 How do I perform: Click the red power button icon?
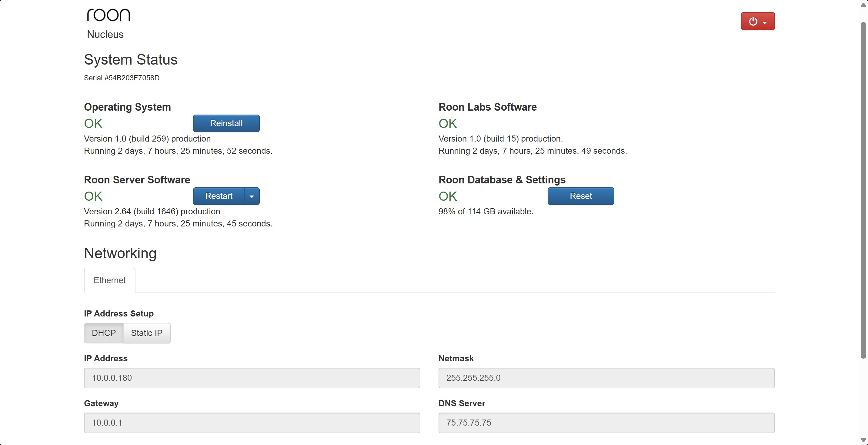pos(753,22)
